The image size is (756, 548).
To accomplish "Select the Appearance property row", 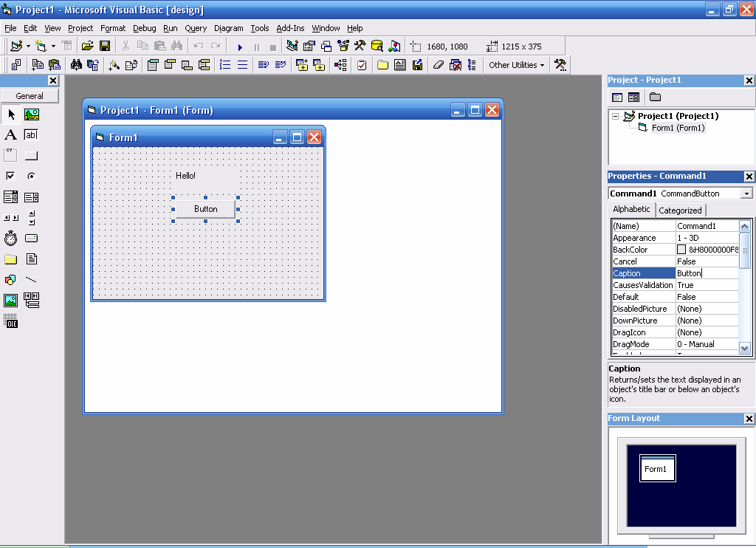I will coord(675,238).
